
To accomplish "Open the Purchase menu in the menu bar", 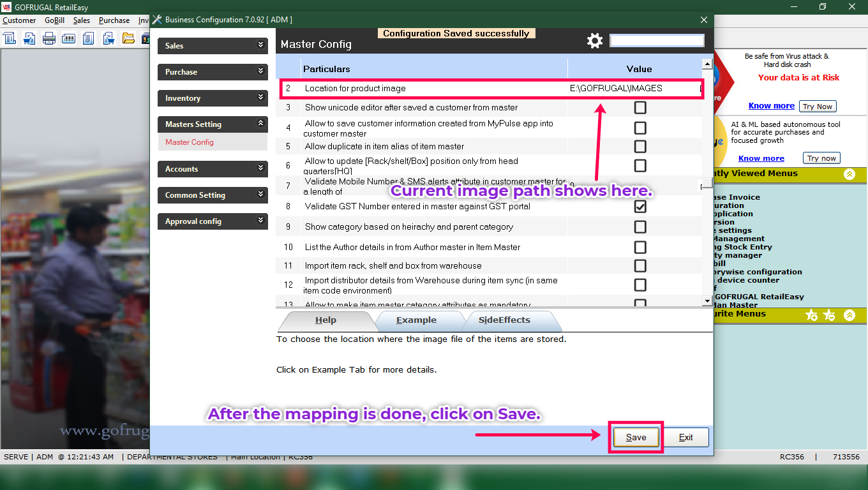I will 114,20.
